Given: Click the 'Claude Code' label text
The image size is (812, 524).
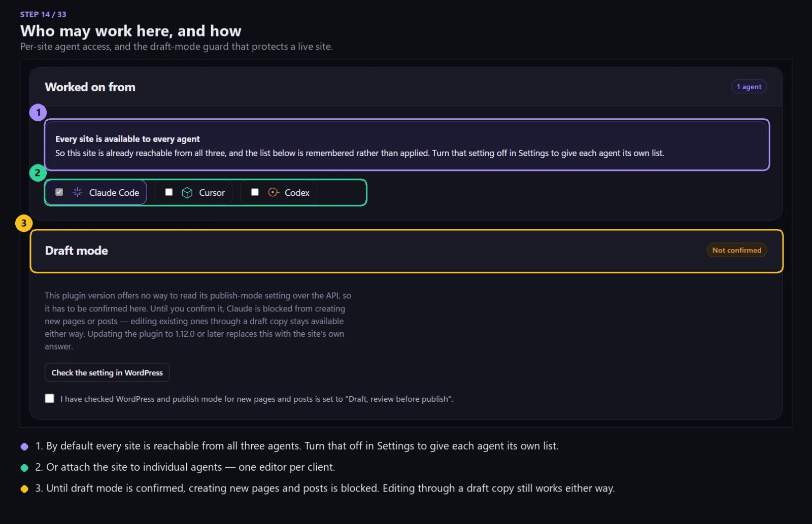Looking at the screenshot, I should (x=114, y=193).
